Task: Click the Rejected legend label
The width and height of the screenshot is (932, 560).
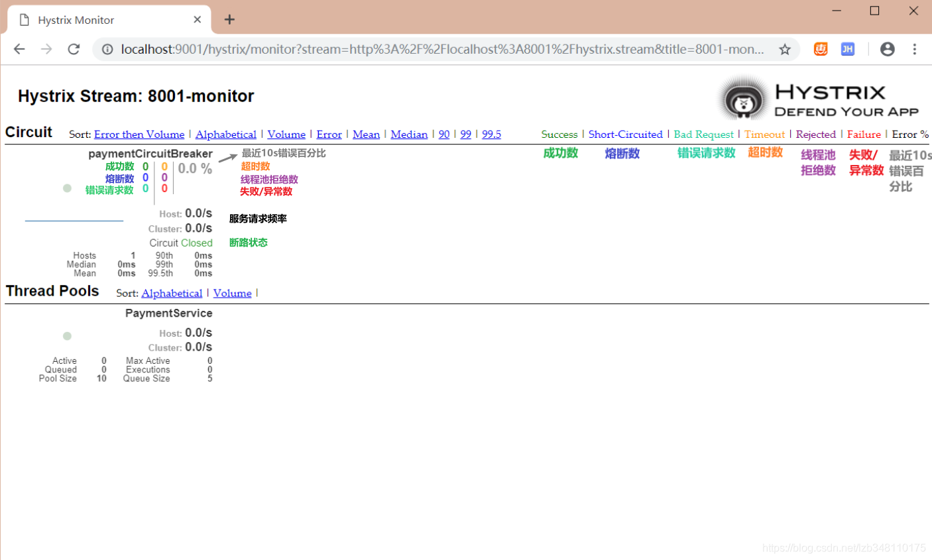Action: [x=816, y=134]
